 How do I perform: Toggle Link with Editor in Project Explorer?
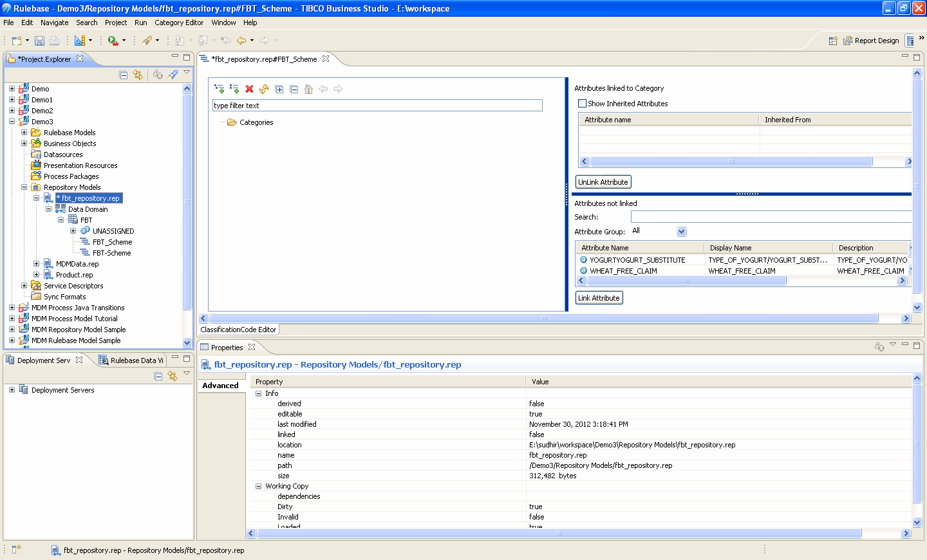pos(138,75)
